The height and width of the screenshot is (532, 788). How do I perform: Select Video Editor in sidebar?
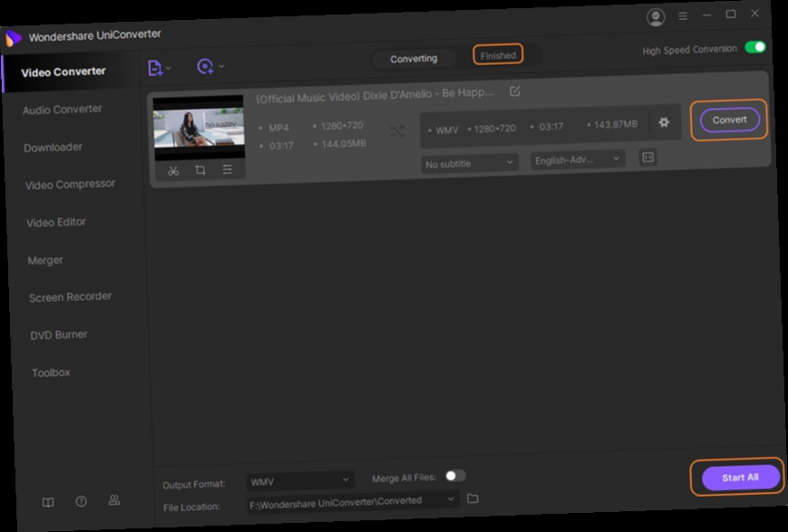56,222
